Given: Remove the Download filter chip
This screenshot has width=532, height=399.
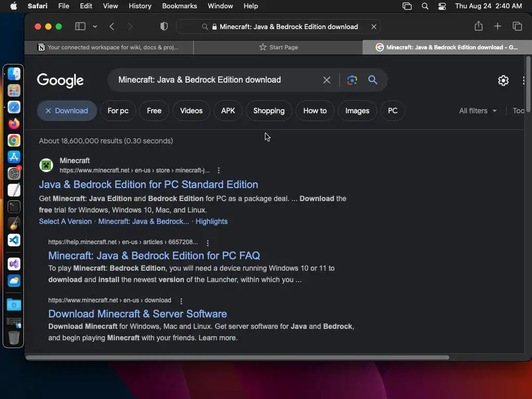Looking at the screenshot, I should 67,111.
